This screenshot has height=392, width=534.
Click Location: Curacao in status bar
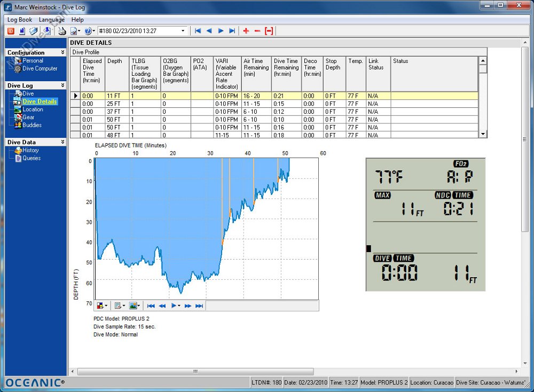431,382
